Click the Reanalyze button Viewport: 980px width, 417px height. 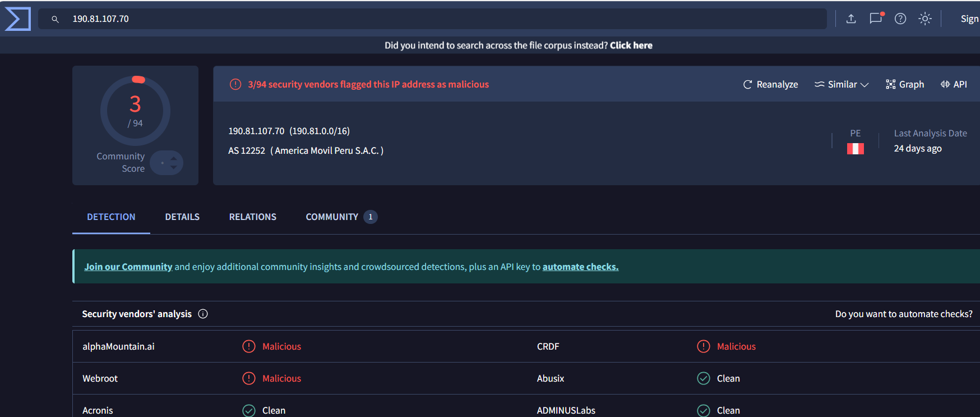(x=770, y=84)
